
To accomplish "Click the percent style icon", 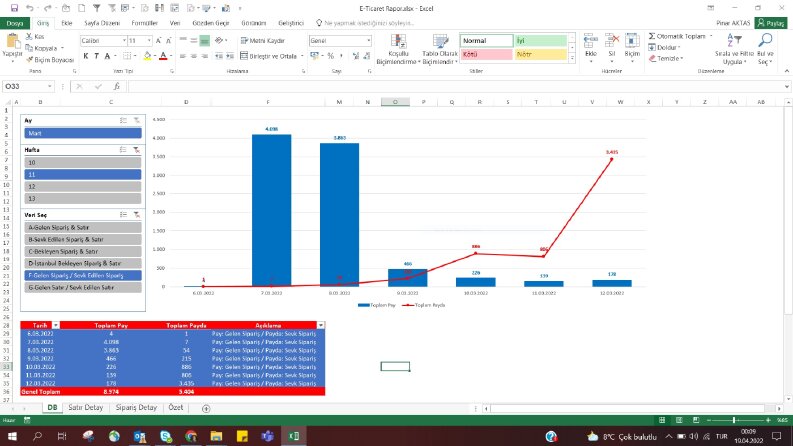I will (330, 56).
